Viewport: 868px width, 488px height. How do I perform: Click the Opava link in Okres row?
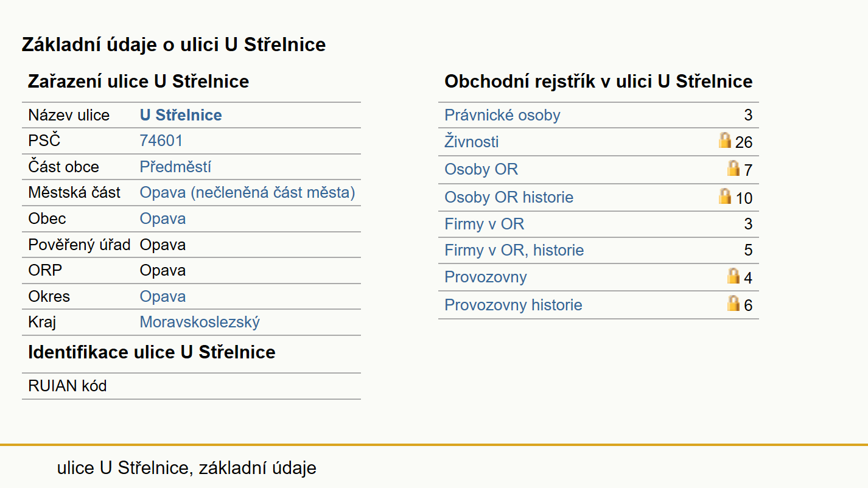pos(163,296)
